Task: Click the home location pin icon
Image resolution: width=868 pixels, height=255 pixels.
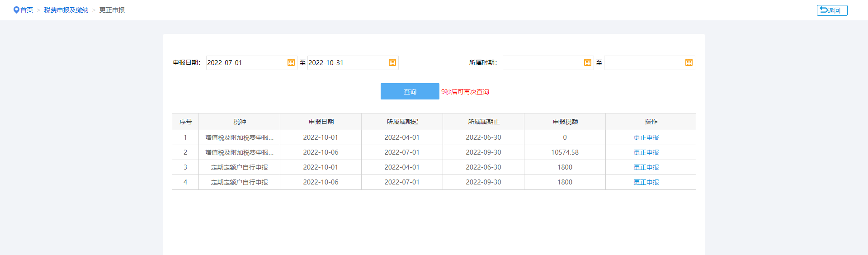Action: point(16,10)
